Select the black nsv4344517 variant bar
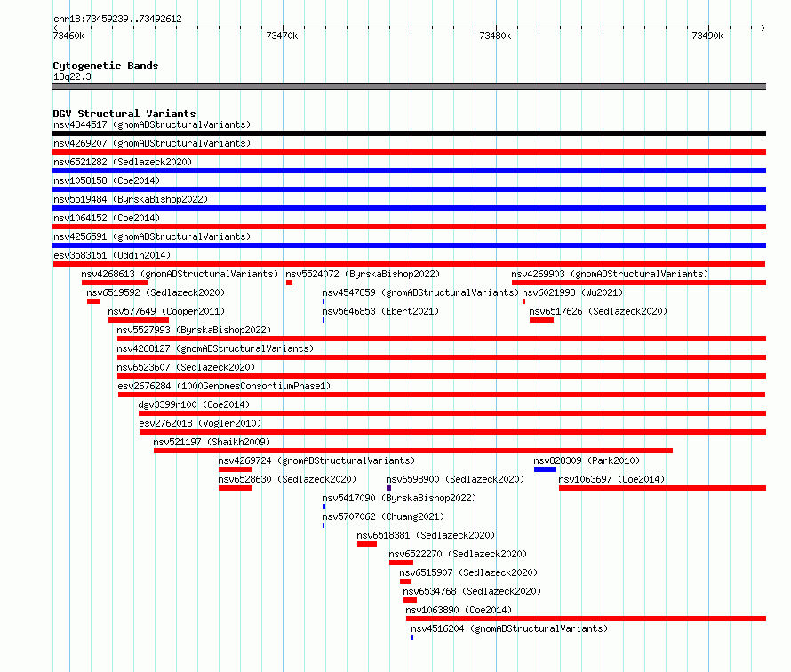This screenshot has height=672, width=791. point(409,133)
